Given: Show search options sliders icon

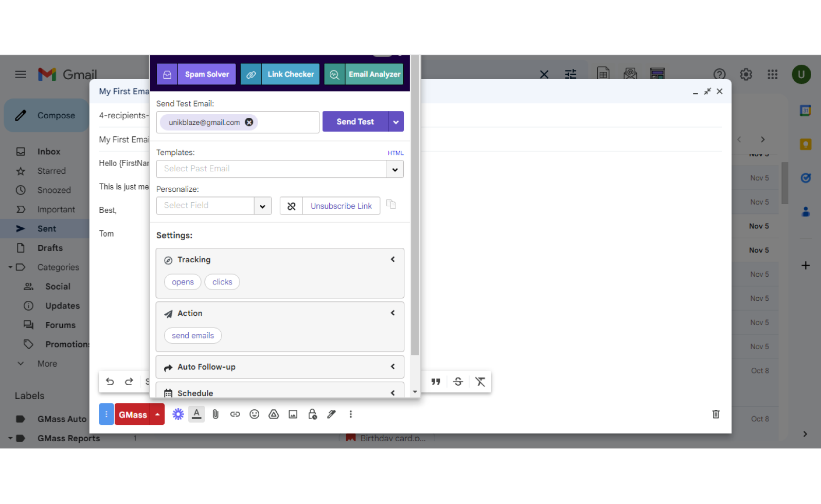Looking at the screenshot, I should 570,75.
